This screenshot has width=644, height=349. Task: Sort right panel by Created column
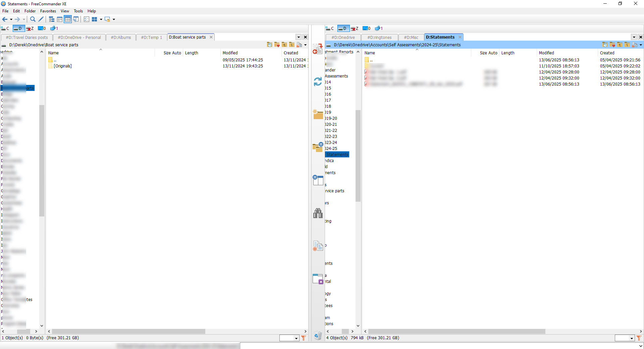(x=620, y=53)
